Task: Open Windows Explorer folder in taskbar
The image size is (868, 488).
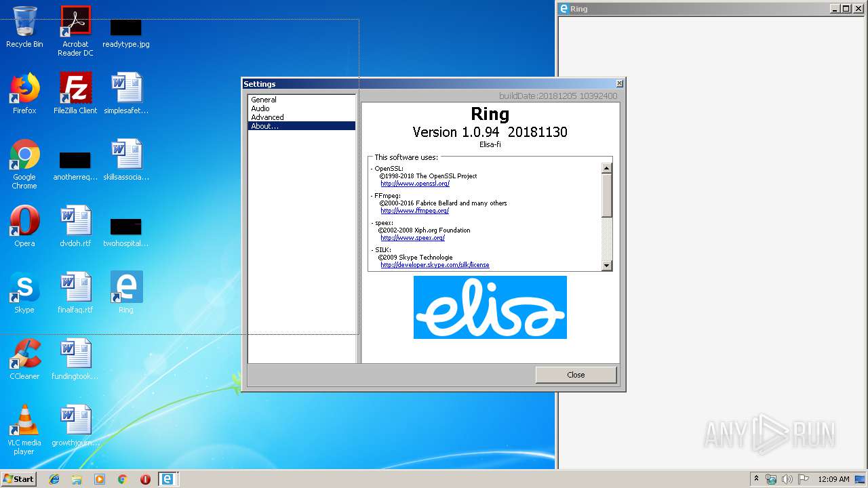Action: tap(77, 479)
